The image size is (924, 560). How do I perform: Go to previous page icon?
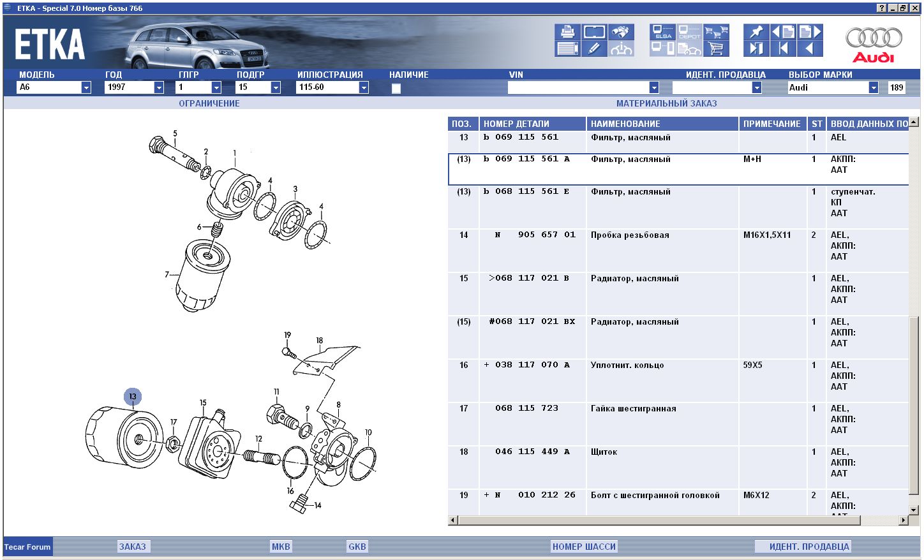click(783, 32)
